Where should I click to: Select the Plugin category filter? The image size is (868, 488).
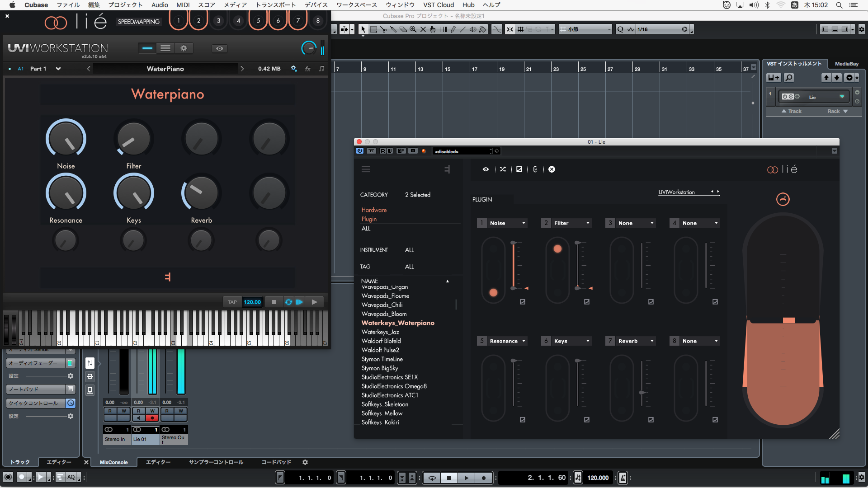369,219
